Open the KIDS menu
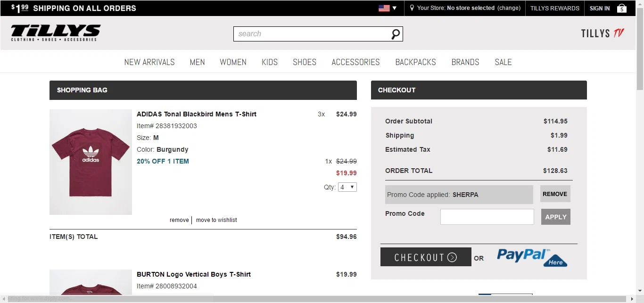The height and width of the screenshot is (303, 644). (270, 62)
